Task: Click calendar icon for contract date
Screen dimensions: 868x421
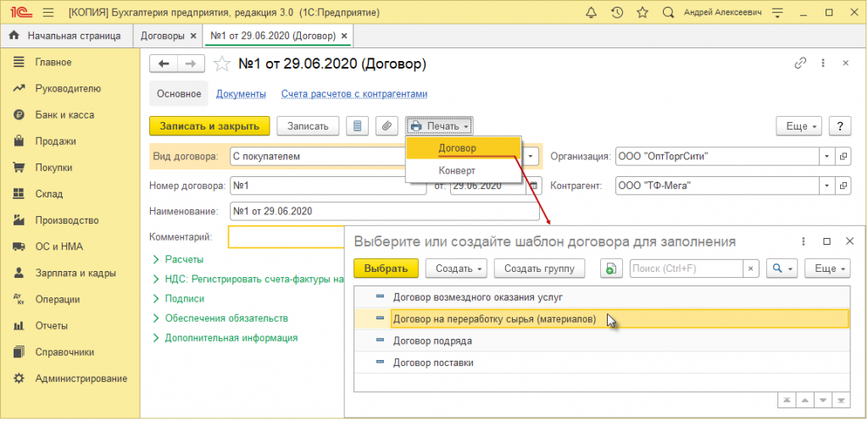Action: click(x=532, y=186)
